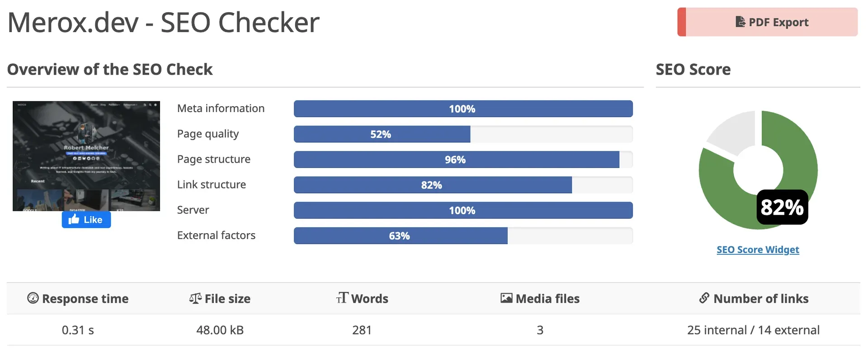
Task: Open the SEO Score Widget link
Action: tap(758, 249)
